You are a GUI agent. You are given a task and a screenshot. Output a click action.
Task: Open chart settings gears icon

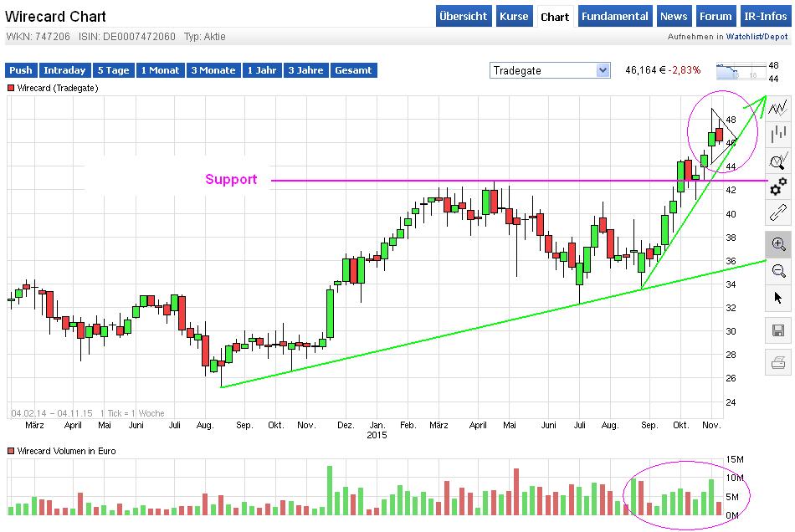[777, 187]
